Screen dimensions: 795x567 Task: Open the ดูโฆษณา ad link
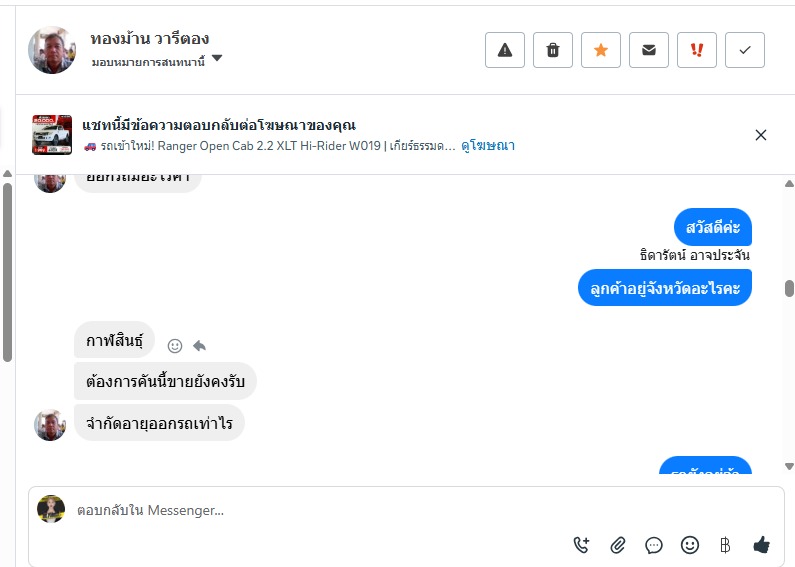(488, 146)
